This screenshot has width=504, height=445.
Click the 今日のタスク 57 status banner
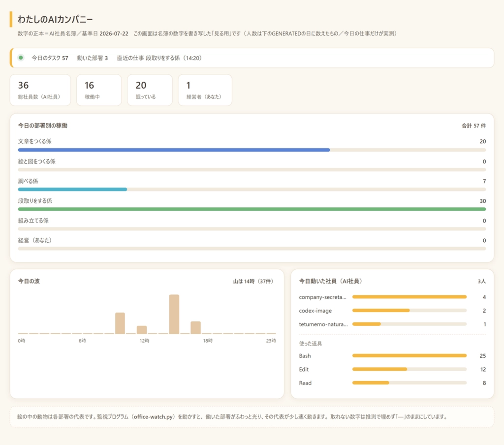252,58
